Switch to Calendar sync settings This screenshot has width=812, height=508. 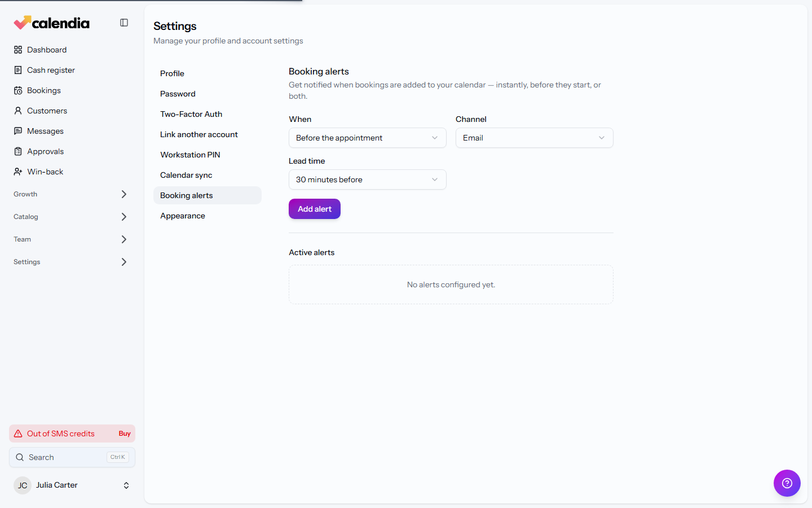[208, 175]
